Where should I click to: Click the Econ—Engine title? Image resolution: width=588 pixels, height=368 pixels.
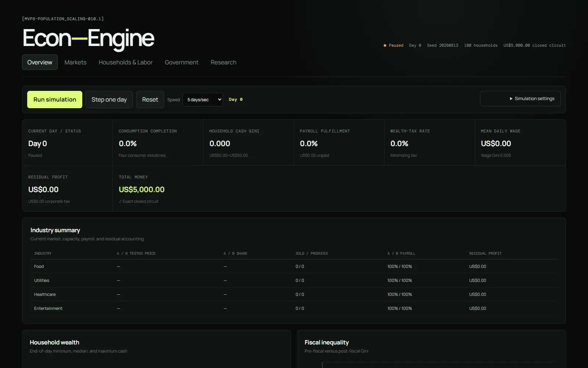(x=88, y=38)
